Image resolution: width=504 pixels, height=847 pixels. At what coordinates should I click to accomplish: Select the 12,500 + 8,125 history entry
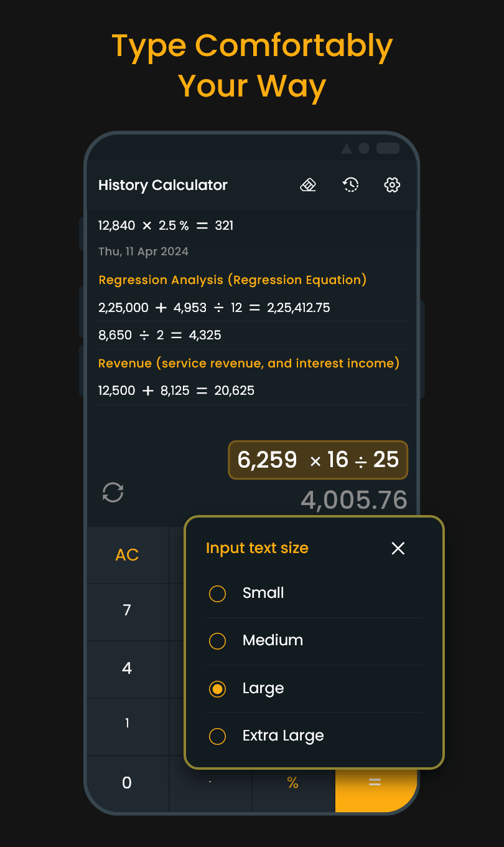(176, 390)
